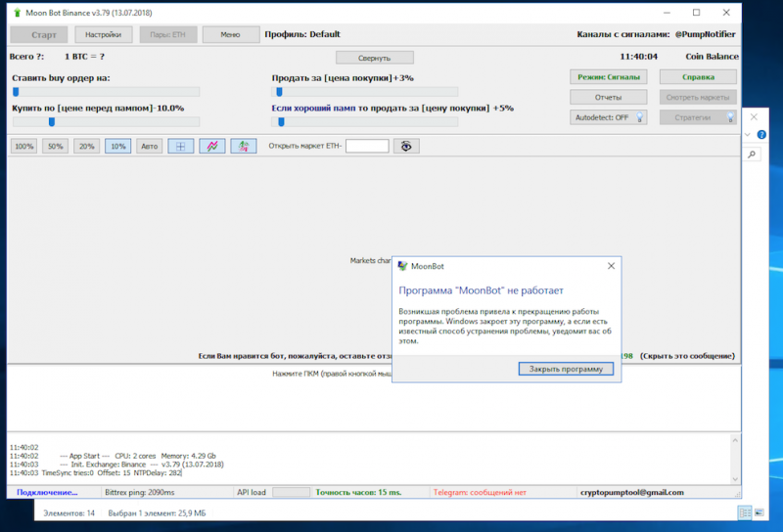Click API load indicator bar
The width and height of the screenshot is (783, 532).
[x=291, y=492]
